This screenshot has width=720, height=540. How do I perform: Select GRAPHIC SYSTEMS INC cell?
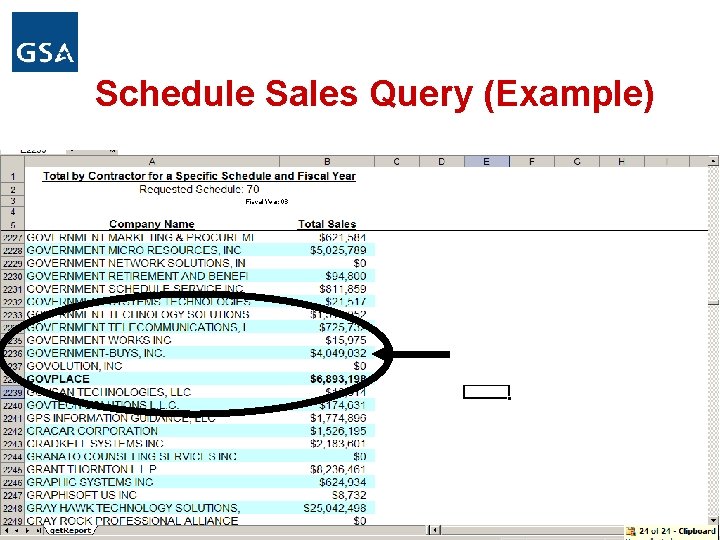click(152, 482)
